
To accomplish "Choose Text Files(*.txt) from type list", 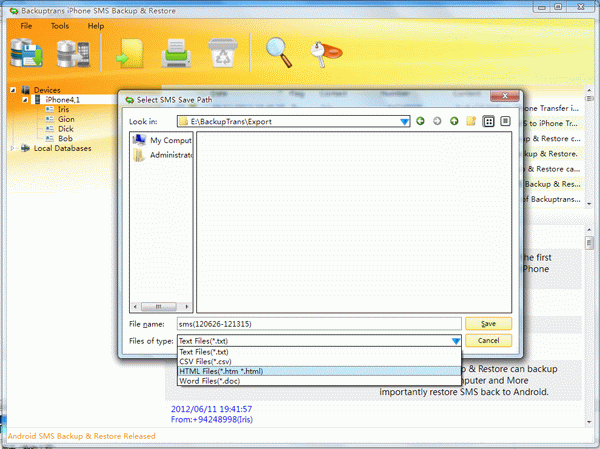I will click(319, 352).
